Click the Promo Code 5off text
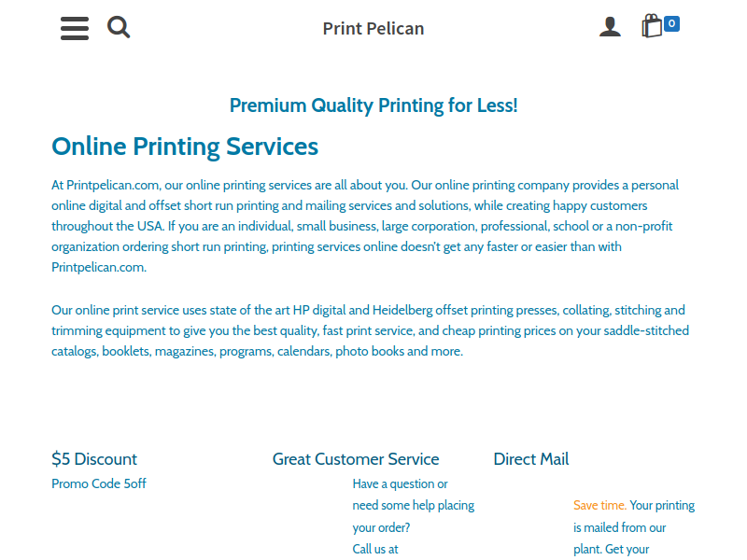The width and height of the screenshot is (747, 560). (99, 483)
